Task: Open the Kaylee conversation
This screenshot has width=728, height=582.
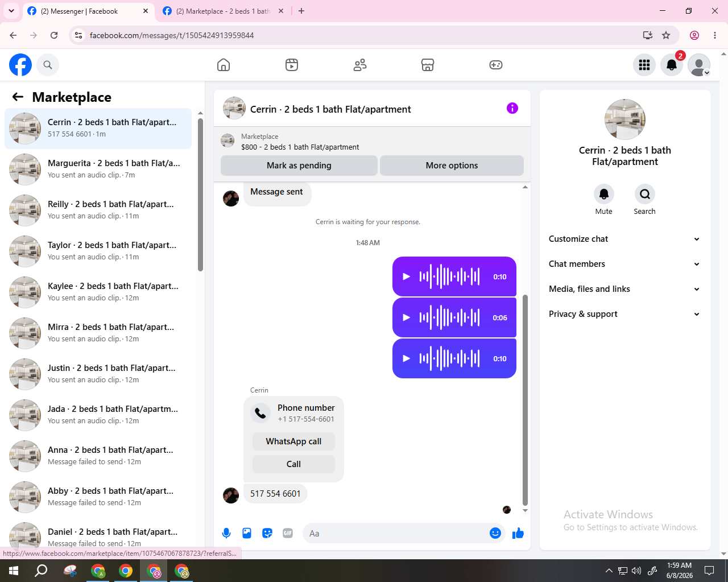Action: 98,292
